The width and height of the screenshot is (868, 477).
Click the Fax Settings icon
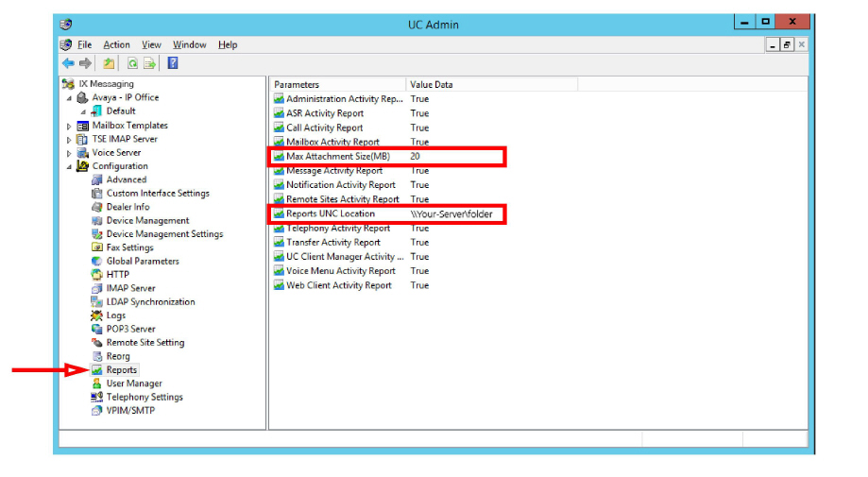(x=97, y=247)
